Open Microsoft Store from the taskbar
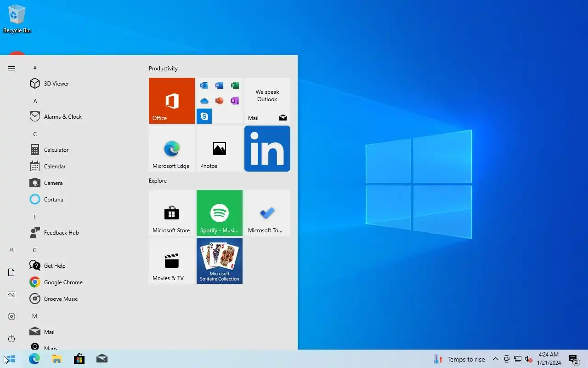588x368 pixels. 79,359
